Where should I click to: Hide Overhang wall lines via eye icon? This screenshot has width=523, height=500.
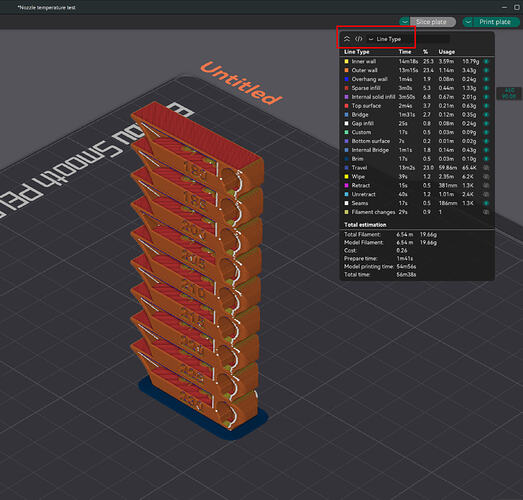[x=486, y=79]
